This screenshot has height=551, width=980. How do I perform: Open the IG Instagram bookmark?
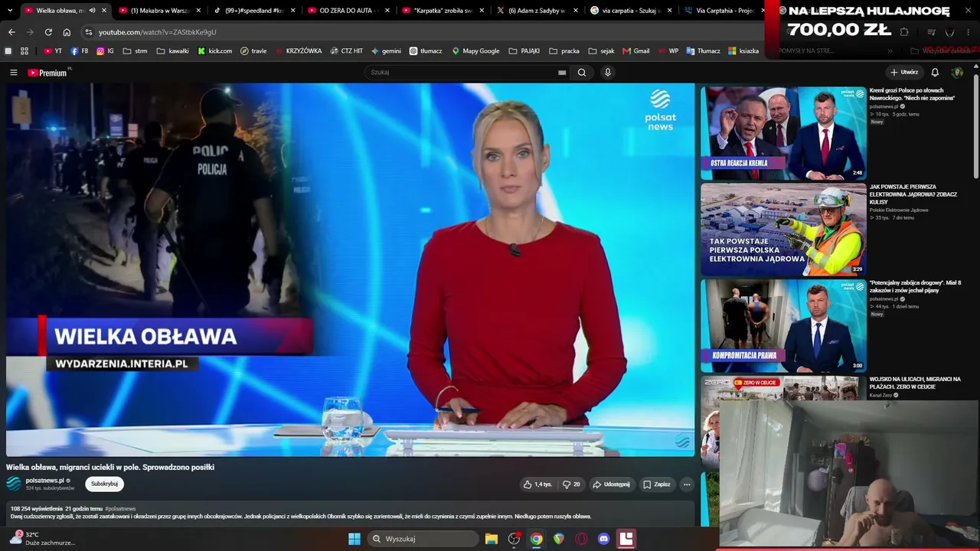click(106, 51)
